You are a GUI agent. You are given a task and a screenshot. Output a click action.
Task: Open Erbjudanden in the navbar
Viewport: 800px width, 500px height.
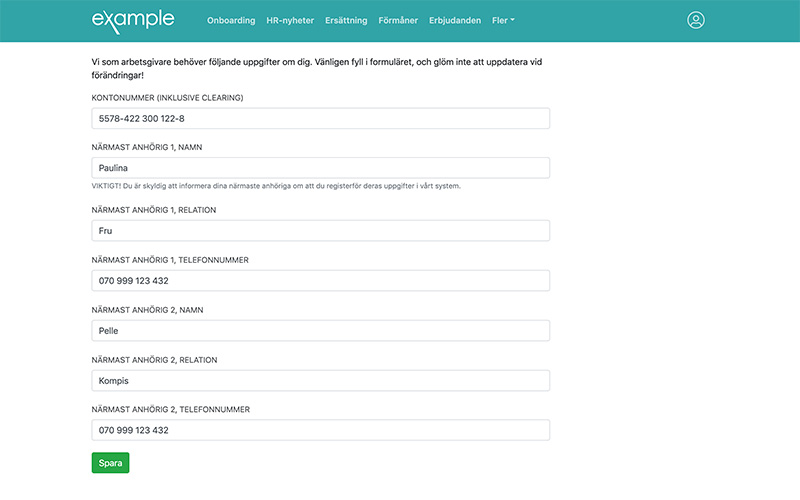455,20
